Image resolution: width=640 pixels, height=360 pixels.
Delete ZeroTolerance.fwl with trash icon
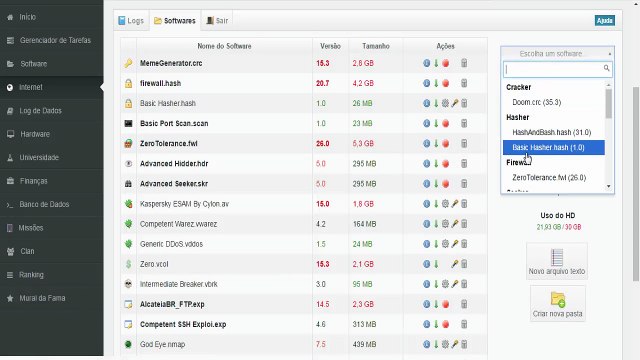pyautogui.click(x=464, y=144)
